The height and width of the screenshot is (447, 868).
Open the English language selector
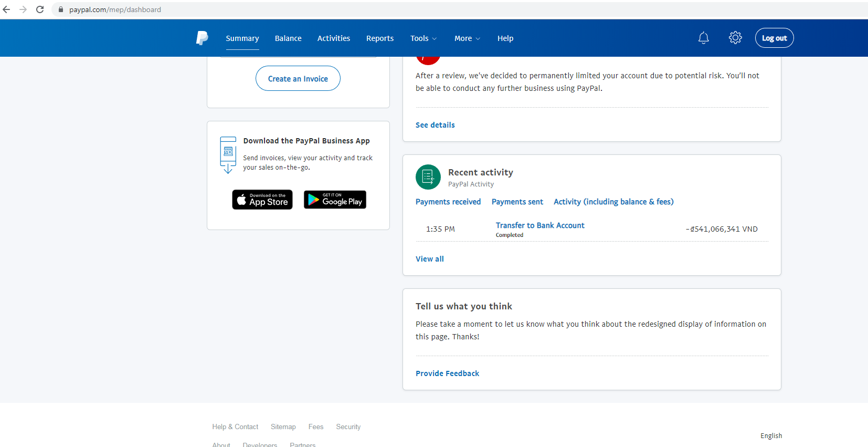(x=771, y=435)
